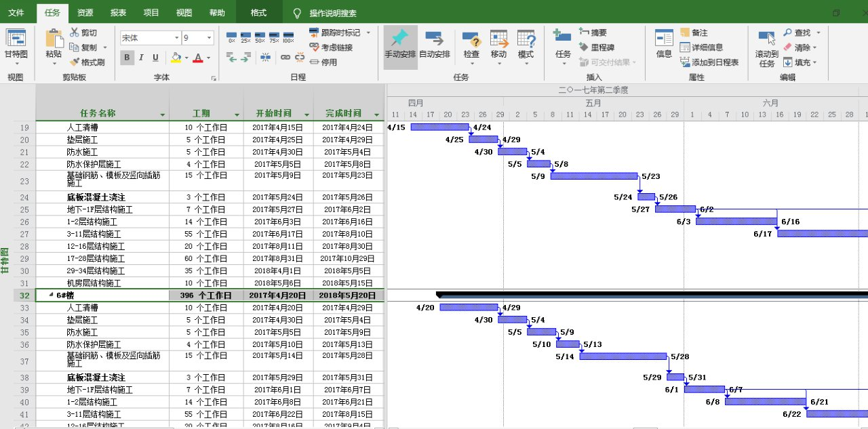Mark task 75% complete

274,37
